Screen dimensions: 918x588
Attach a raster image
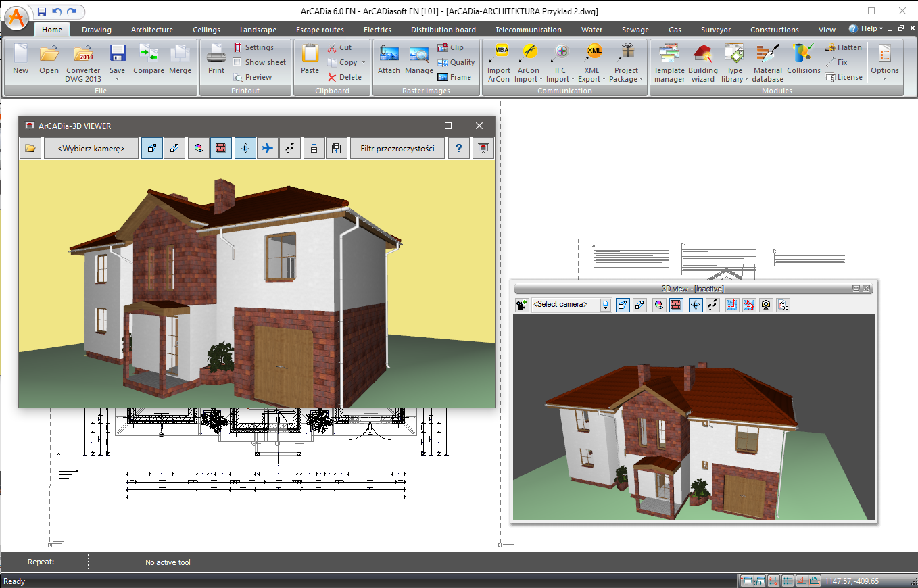pyautogui.click(x=389, y=60)
